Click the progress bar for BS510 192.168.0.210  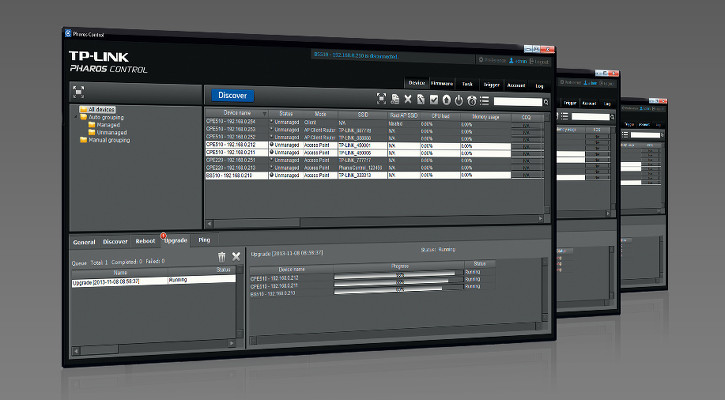tap(399, 289)
